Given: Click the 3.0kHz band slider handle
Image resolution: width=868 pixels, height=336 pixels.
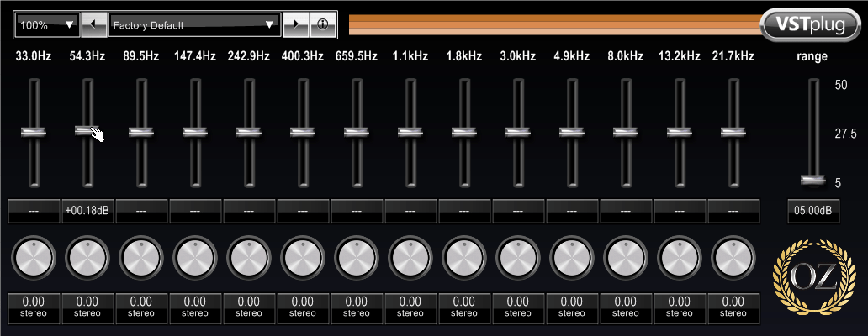Looking at the screenshot, I should [517, 132].
